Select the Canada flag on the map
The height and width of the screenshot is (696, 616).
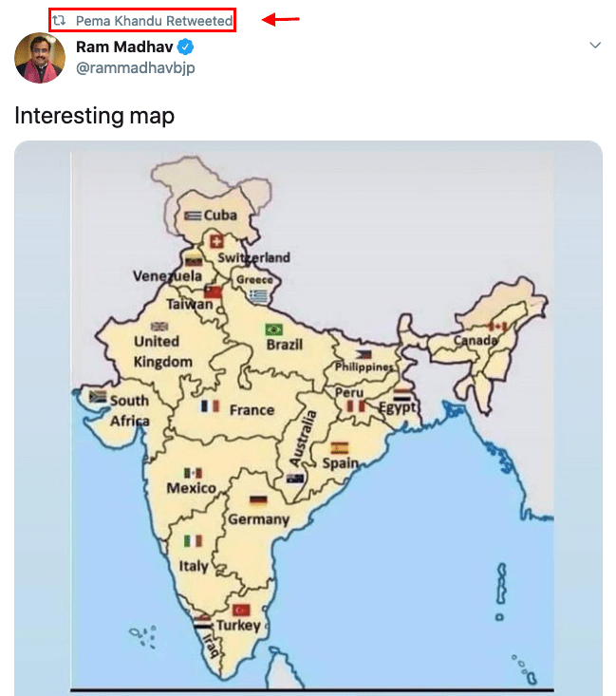[496, 326]
